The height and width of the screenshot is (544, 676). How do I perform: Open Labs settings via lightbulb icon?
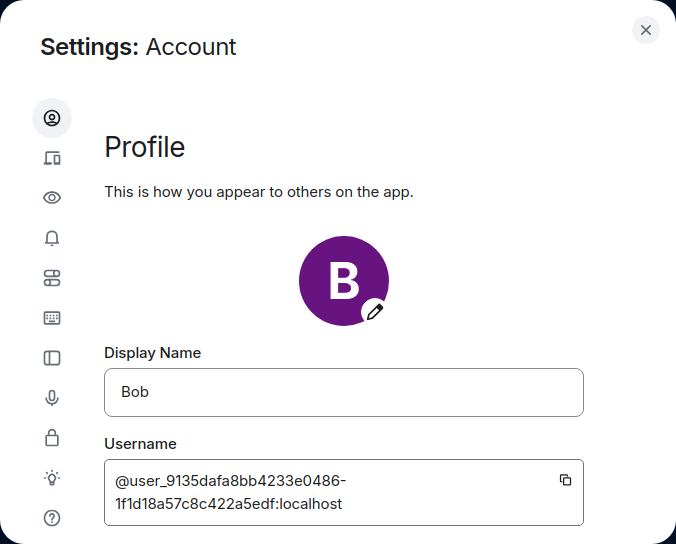tap(52, 478)
